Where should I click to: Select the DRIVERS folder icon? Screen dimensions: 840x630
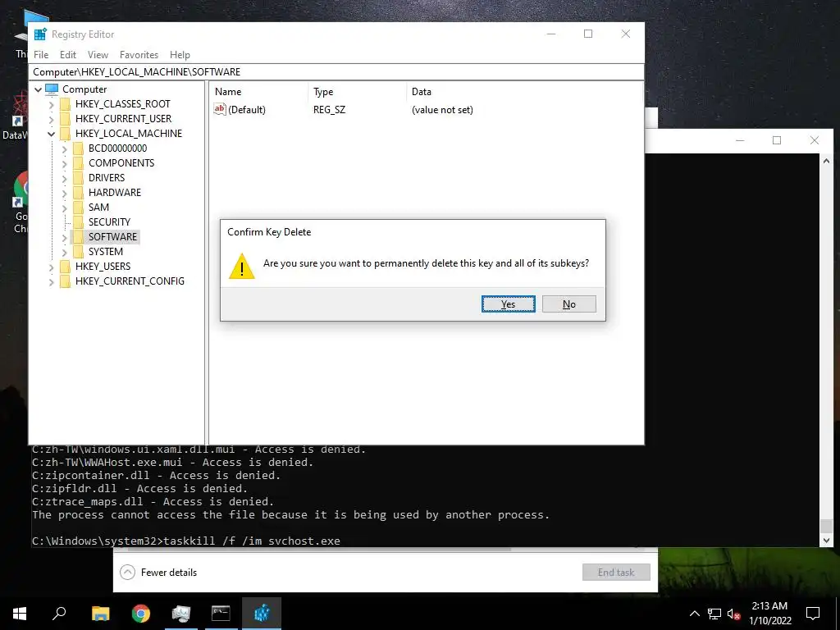78,177
